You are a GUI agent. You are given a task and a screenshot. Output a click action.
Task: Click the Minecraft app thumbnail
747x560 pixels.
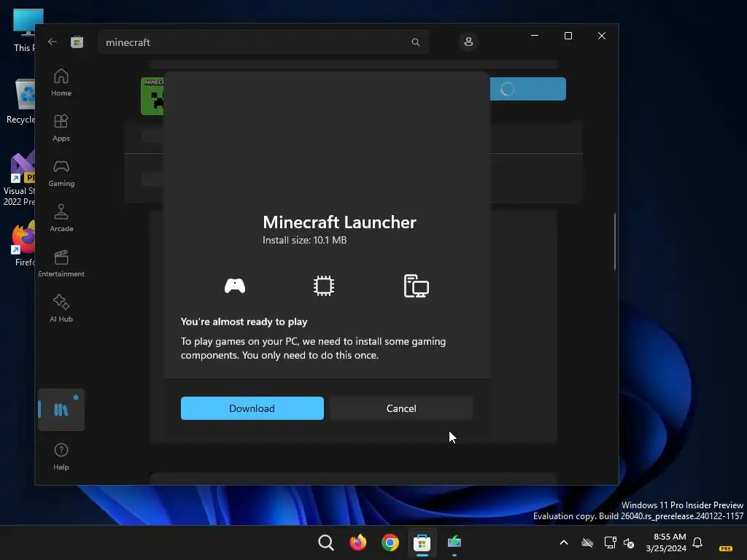(152, 96)
